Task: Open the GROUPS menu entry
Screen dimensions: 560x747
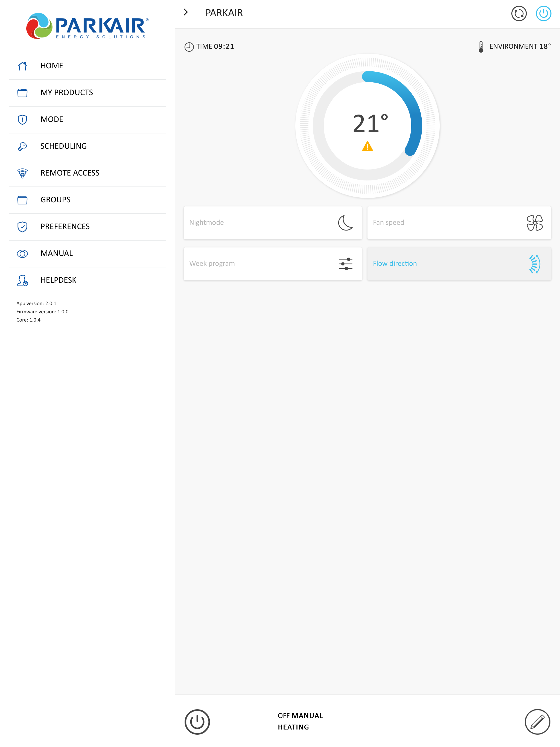Action: click(56, 200)
